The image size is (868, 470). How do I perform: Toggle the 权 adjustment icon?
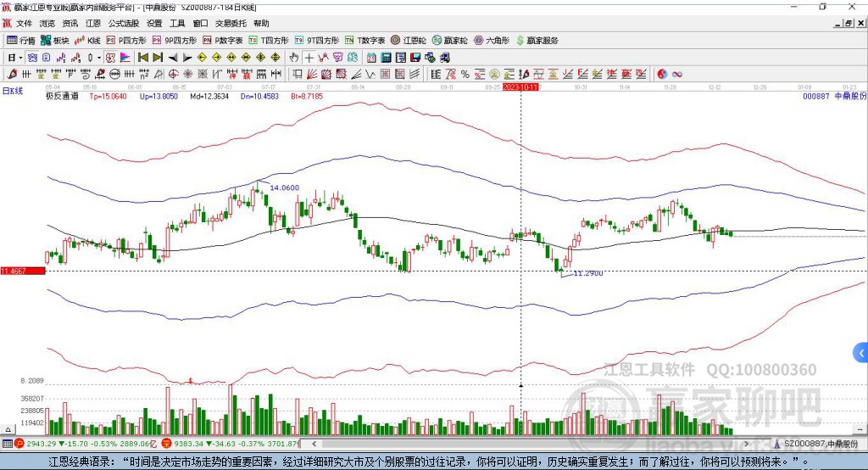(x=110, y=58)
